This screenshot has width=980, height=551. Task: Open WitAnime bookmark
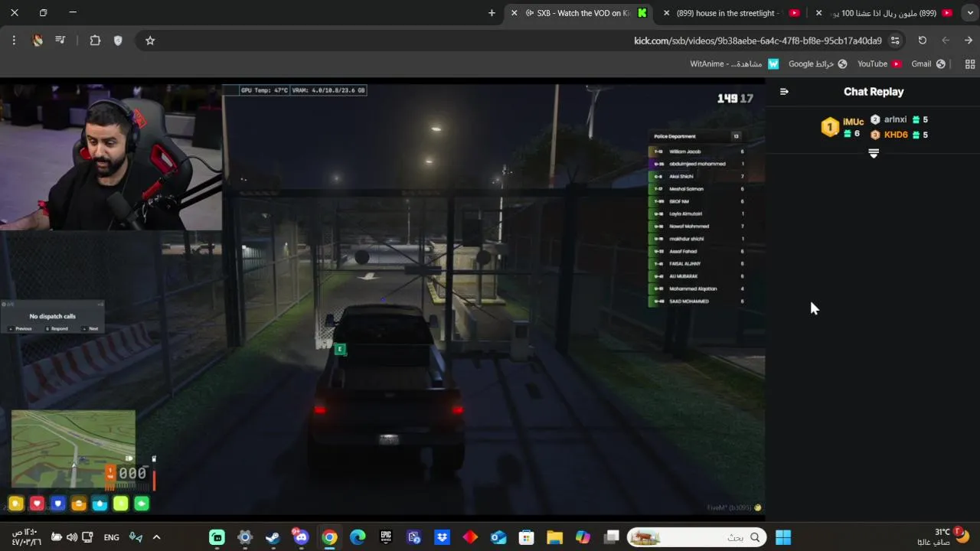pyautogui.click(x=734, y=64)
